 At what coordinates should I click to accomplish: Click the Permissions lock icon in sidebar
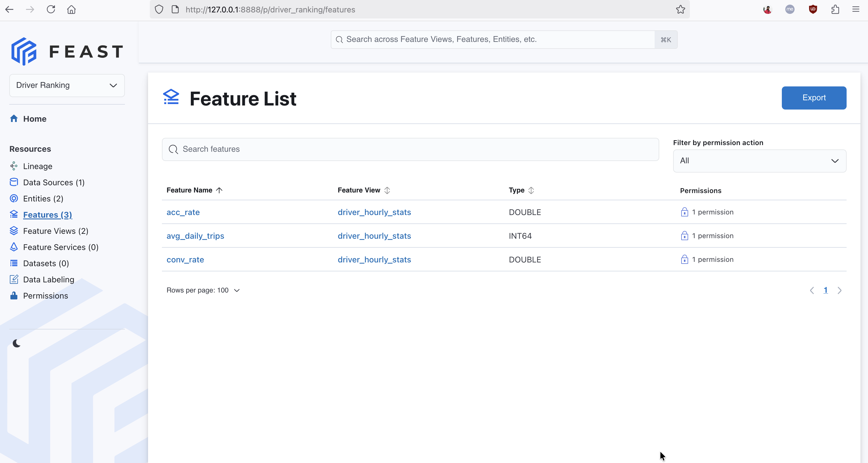pyautogui.click(x=14, y=296)
